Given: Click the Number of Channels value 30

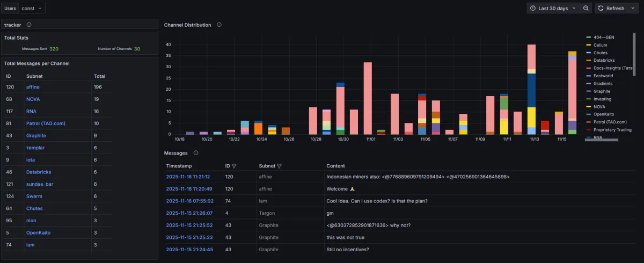Looking at the screenshot, I should (x=137, y=49).
